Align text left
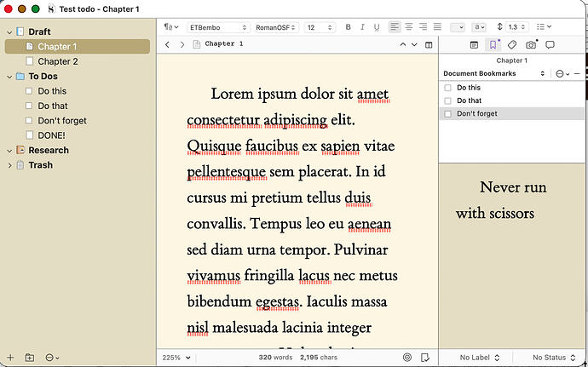Screen dimensions: 588x367 coord(394,27)
